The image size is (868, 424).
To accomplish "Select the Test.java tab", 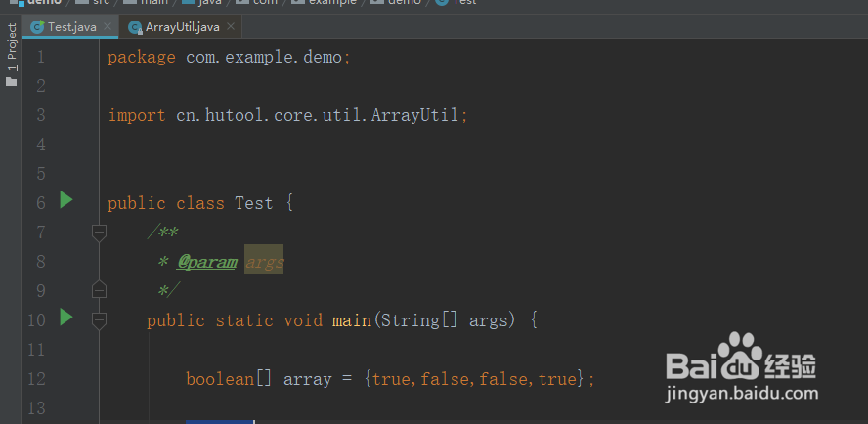I will 71,27.
